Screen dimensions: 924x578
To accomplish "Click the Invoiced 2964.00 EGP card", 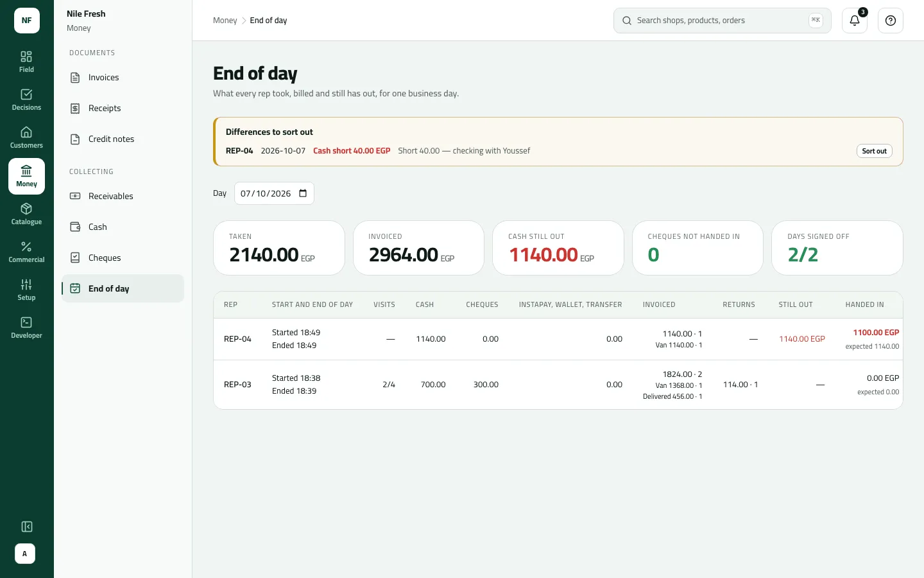I will point(418,248).
